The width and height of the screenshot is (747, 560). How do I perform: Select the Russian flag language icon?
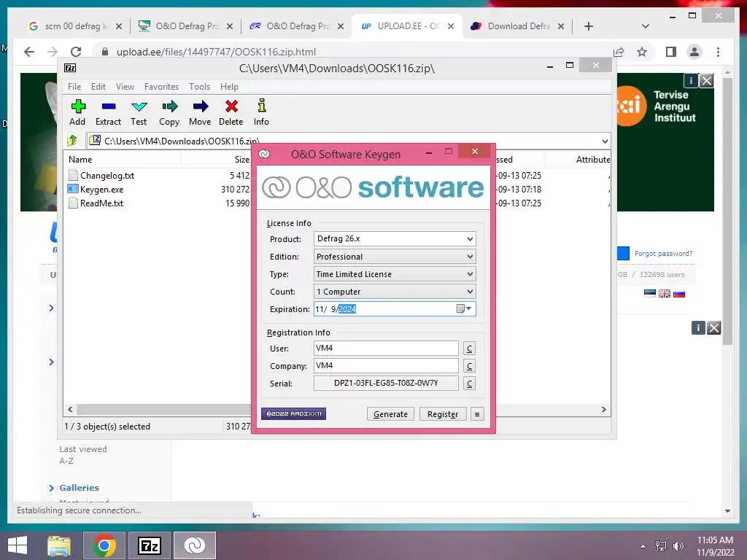point(679,293)
